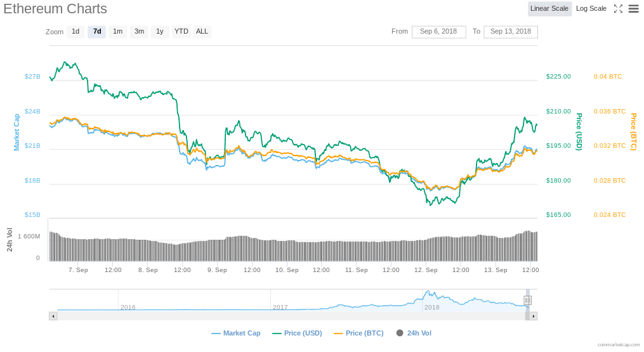Image resolution: width=644 pixels, height=352 pixels.
Task: Click the $27B market cap label
Action: 32,76
